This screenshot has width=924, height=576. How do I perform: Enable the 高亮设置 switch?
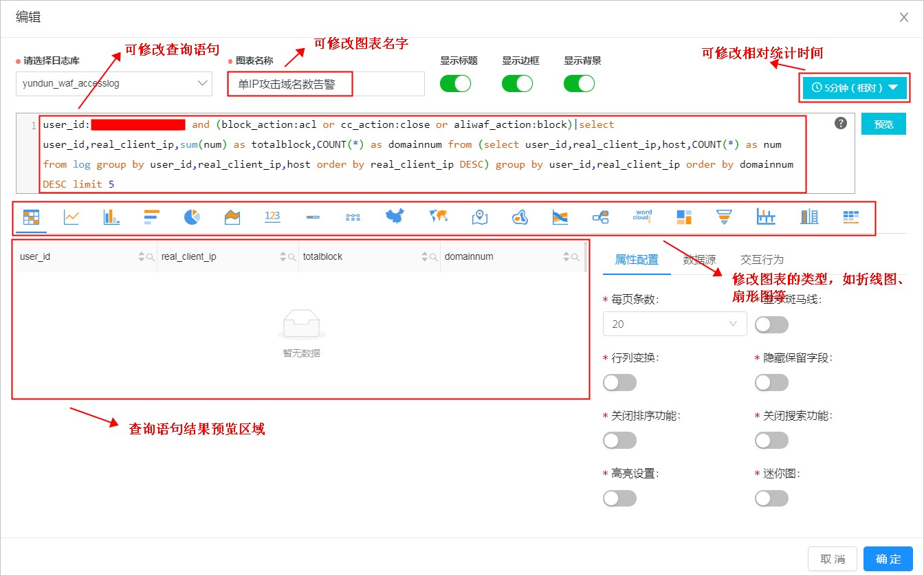tap(619, 498)
